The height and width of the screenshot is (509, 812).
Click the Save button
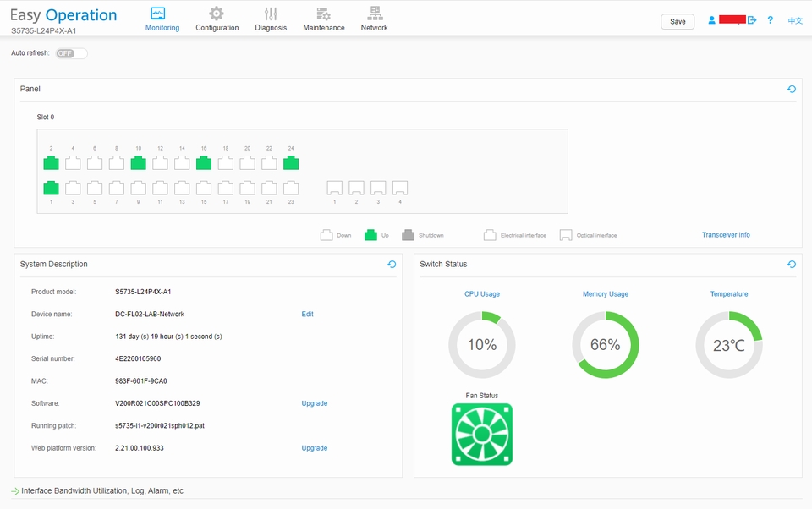click(678, 21)
